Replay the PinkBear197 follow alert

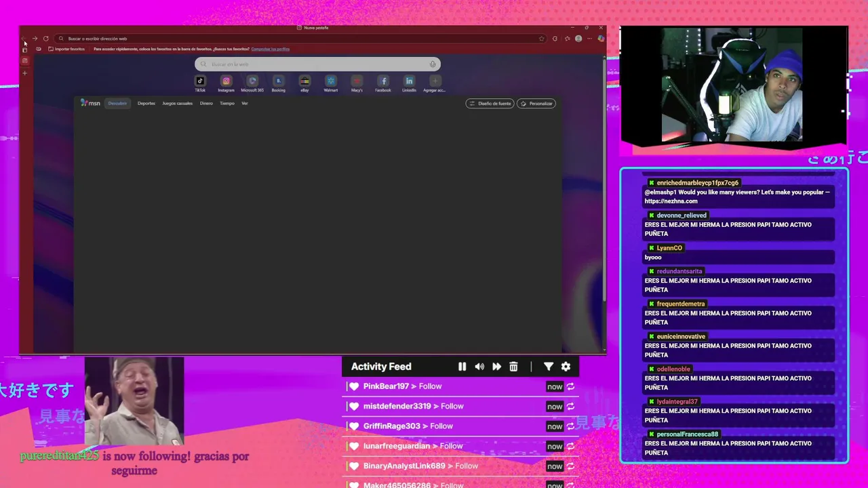pos(570,386)
